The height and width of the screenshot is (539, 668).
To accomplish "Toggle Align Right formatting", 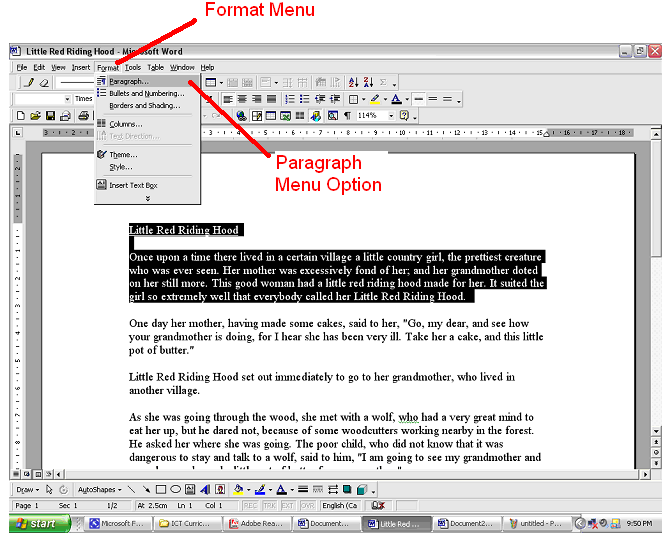I will (257, 99).
